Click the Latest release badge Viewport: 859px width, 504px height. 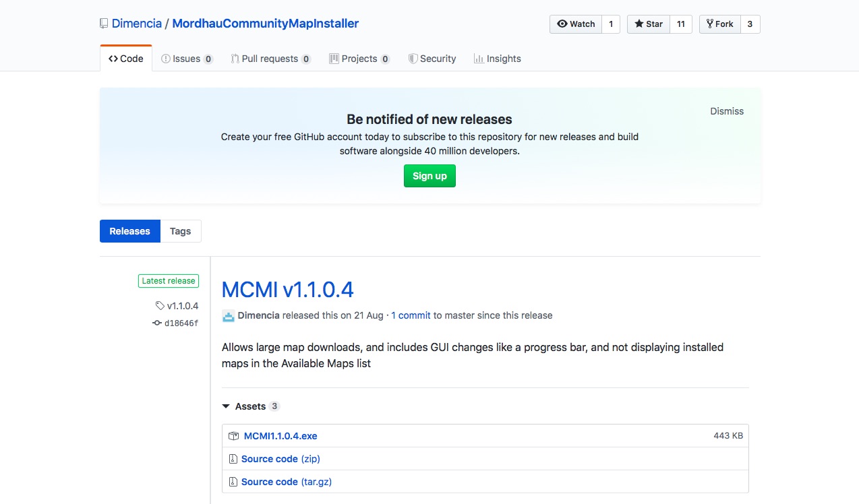click(x=169, y=281)
